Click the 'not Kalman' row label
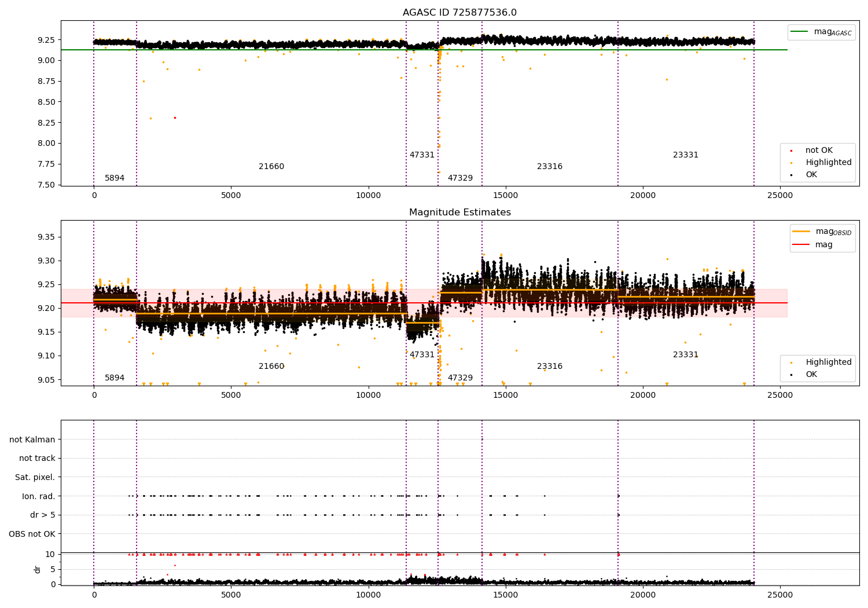 click(x=32, y=439)
